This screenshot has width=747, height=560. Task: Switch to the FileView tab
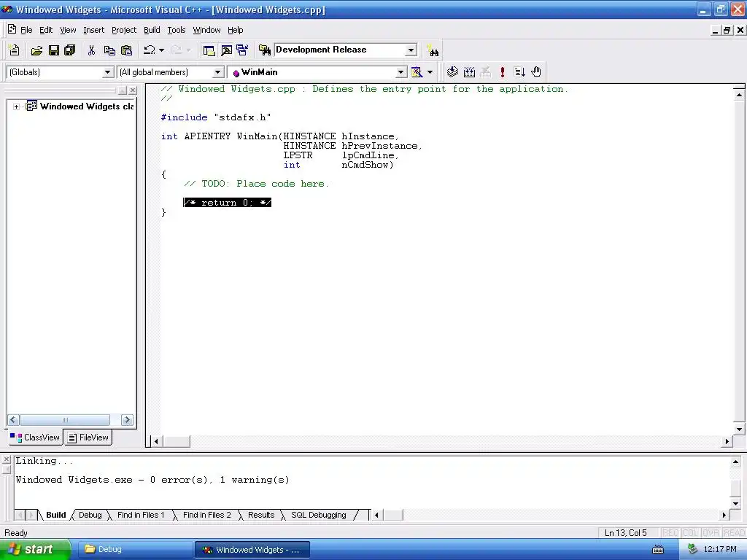[x=88, y=437]
